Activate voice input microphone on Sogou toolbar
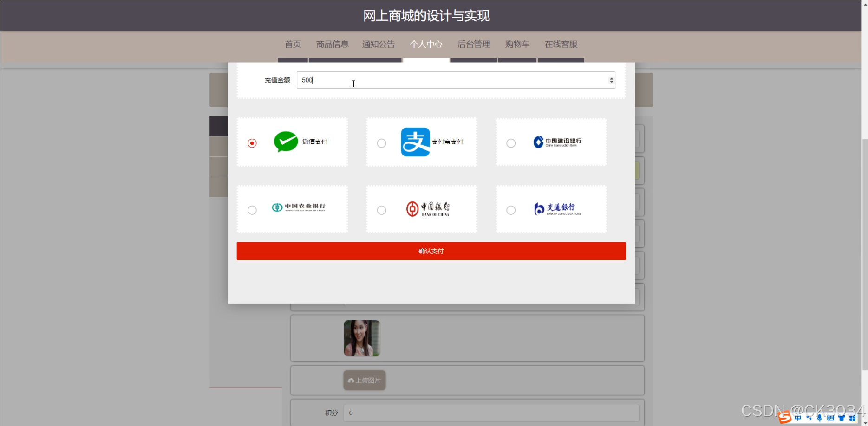Image resolution: width=868 pixels, height=426 pixels. click(x=820, y=417)
